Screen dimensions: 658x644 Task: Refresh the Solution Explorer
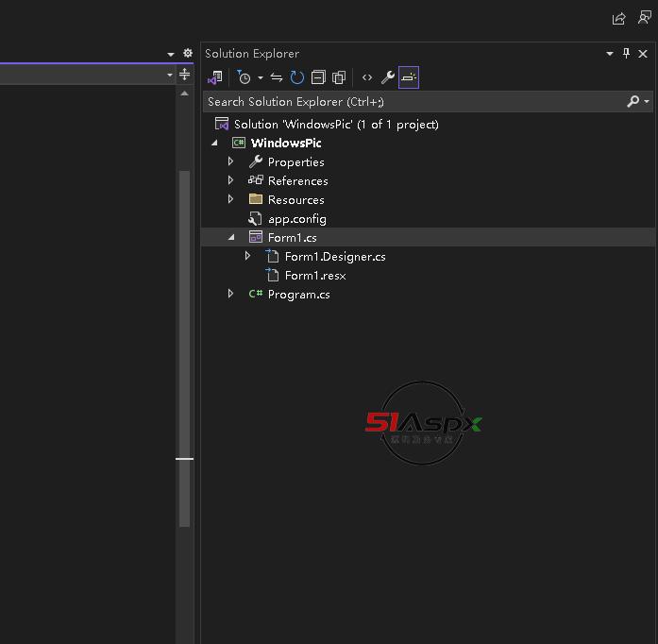click(297, 77)
